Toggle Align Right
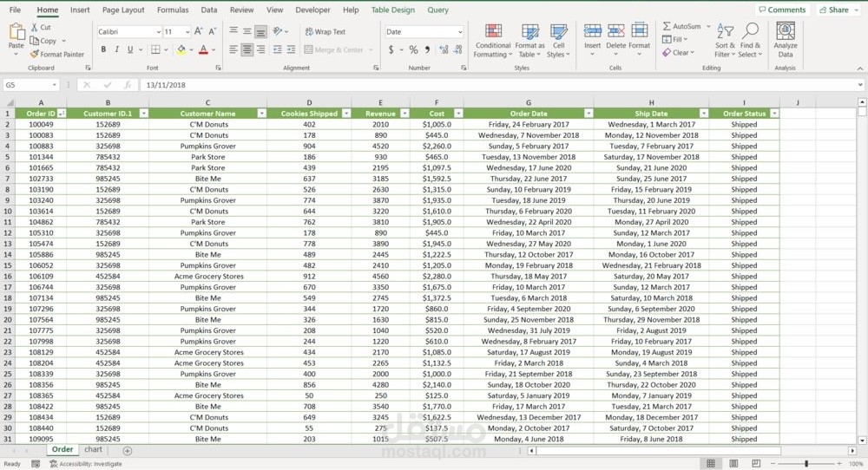The image size is (868, 470). 260,49
